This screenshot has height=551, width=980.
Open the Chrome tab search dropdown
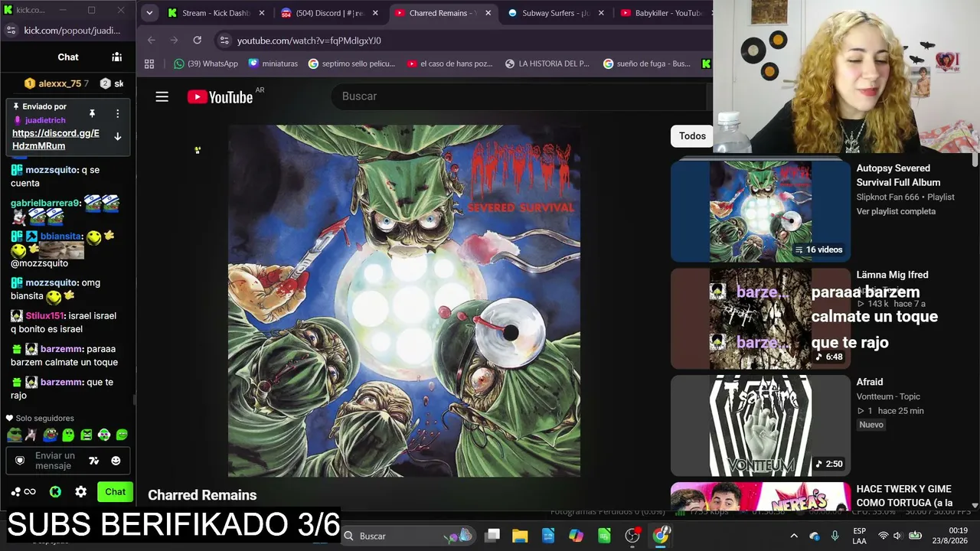tap(149, 13)
